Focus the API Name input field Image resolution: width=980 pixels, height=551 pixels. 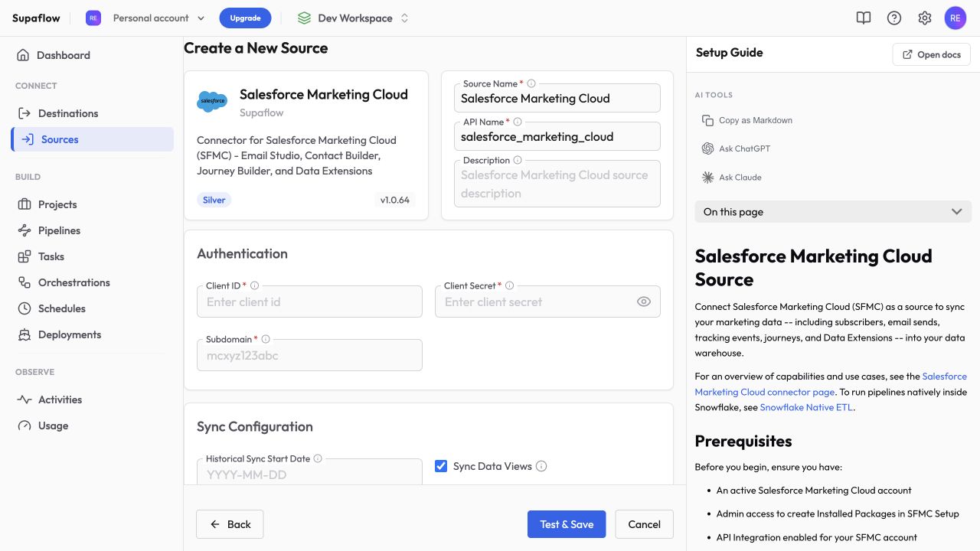point(557,136)
